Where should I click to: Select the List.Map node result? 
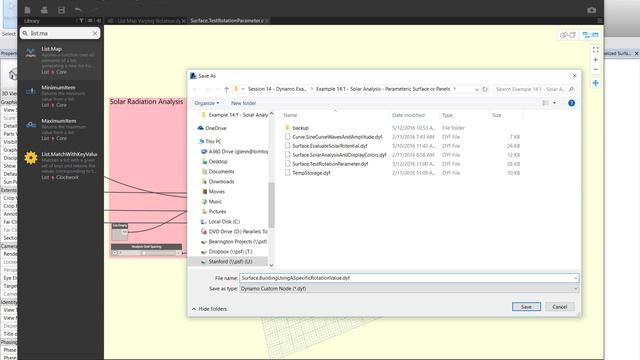(x=61, y=60)
